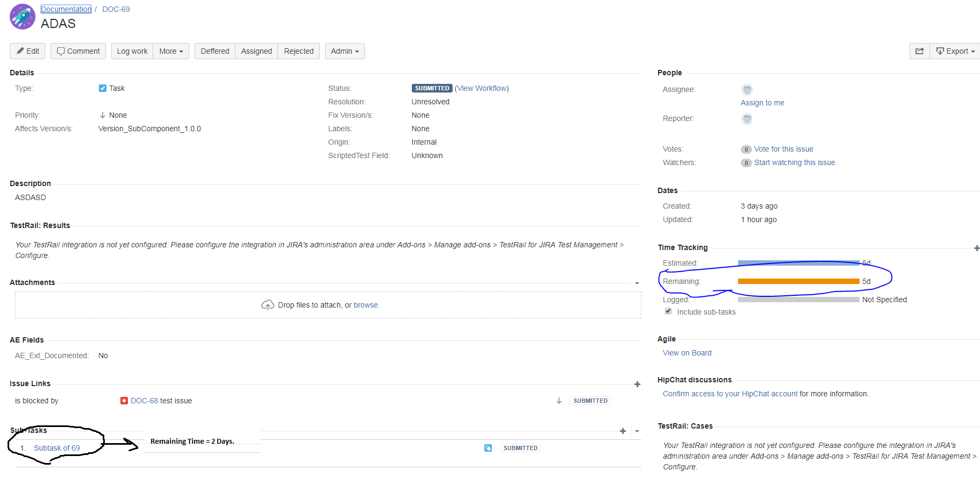The height and width of the screenshot is (477, 980).
Task: Open the Admin dropdown menu
Action: tap(345, 51)
